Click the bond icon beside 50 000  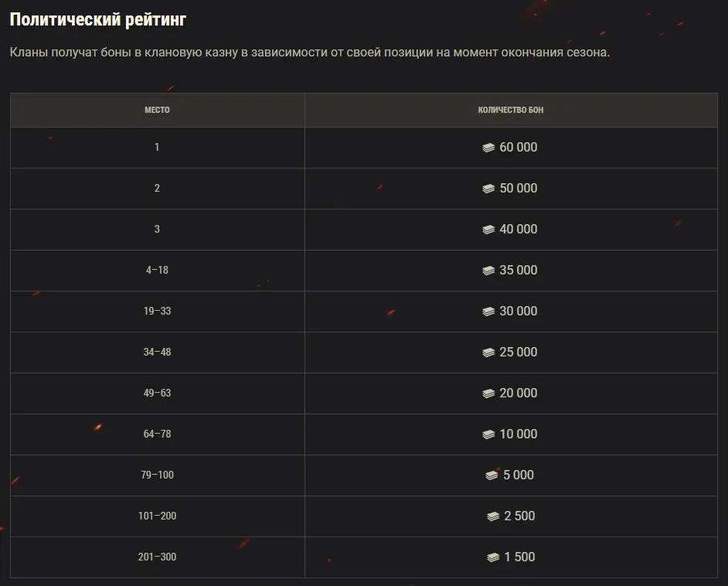point(488,189)
